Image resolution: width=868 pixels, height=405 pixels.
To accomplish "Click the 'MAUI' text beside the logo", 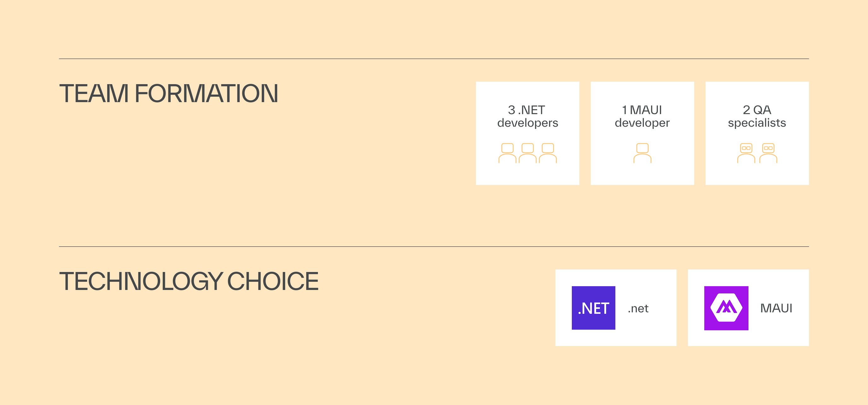I will pos(776,308).
